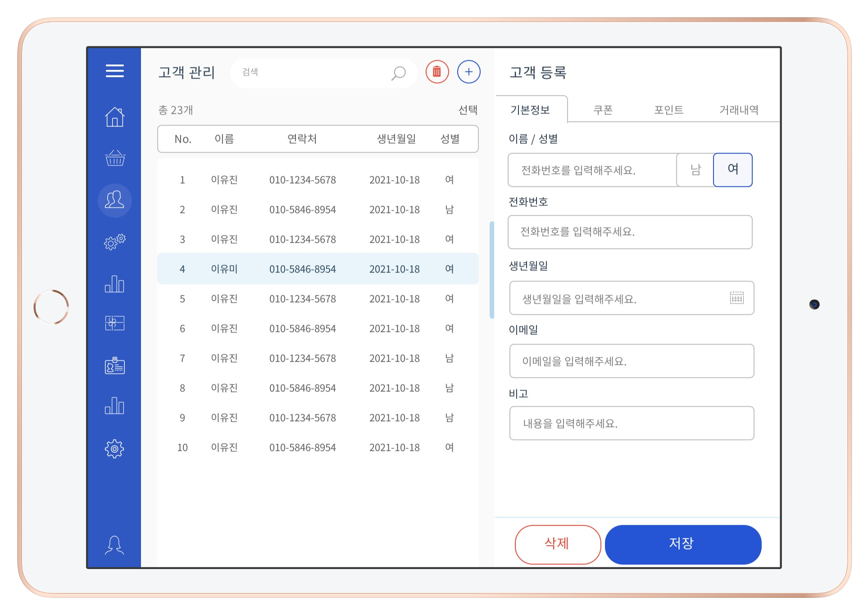
Task: Click the 삭제 delete button
Action: pos(557,544)
